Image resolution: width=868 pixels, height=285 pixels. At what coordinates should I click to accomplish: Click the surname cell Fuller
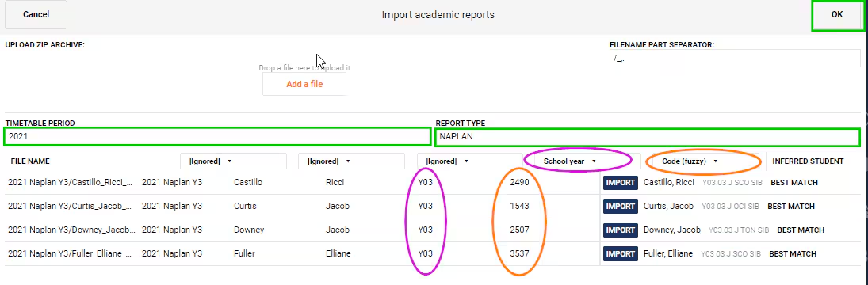243,254
